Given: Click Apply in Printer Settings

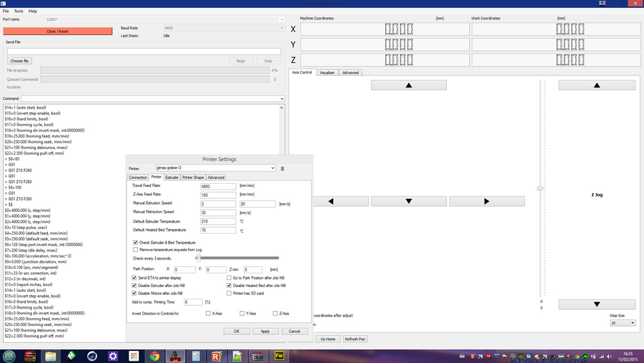Looking at the screenshot, I should point(265,331).
